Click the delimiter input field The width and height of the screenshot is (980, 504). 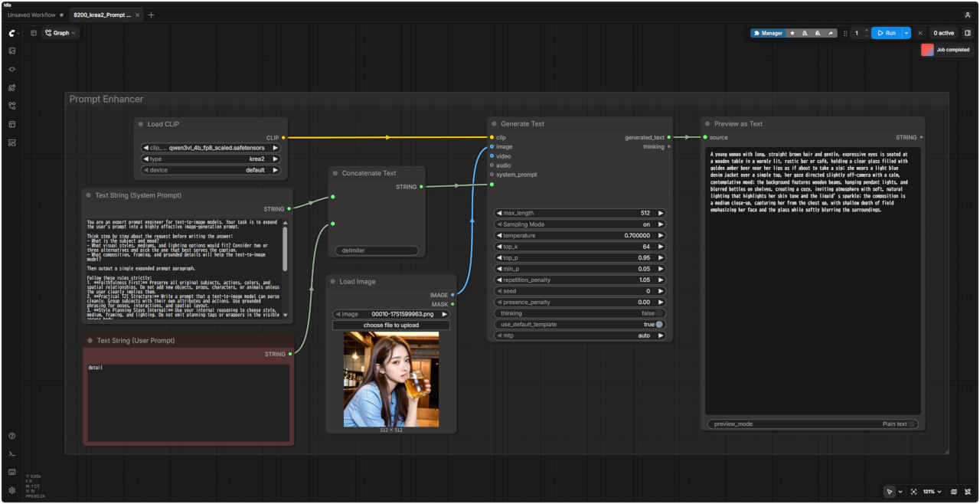point(377,250)
